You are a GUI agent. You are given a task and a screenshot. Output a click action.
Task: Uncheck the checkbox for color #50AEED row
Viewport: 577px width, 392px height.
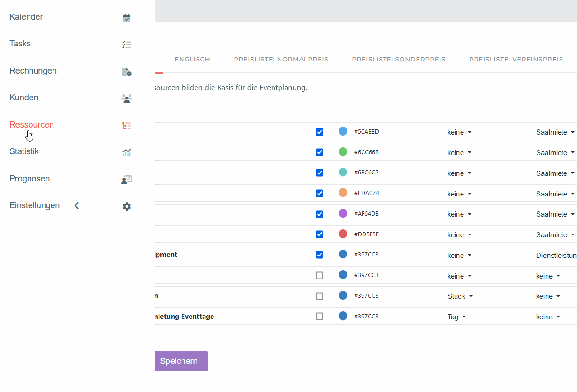pos(319,132)
